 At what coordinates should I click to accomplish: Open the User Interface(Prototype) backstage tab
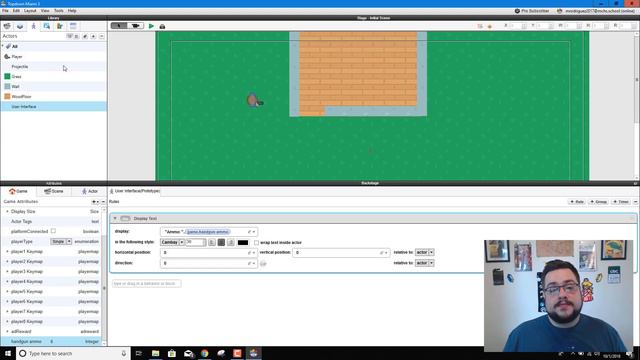point(135,191)
